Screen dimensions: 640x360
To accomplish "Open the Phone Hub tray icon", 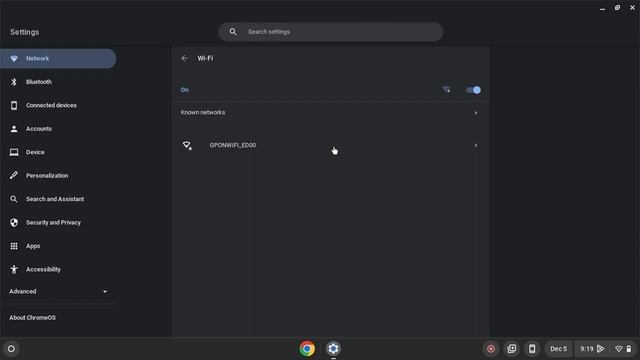I will click(x=532, y=349).
